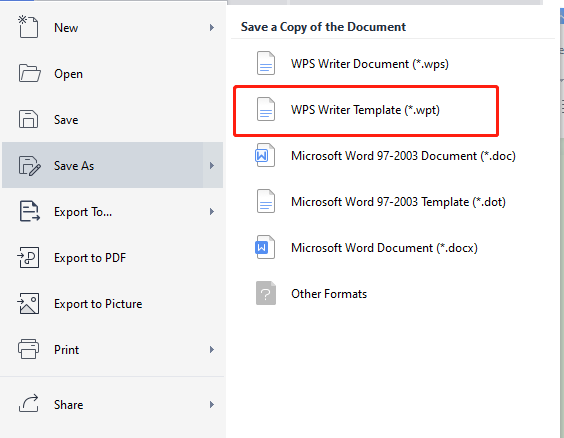Image resolution: width=564 pixels, height=438 pixels.
Task: Click the Share arrow icon
Action: click(28, 403)
